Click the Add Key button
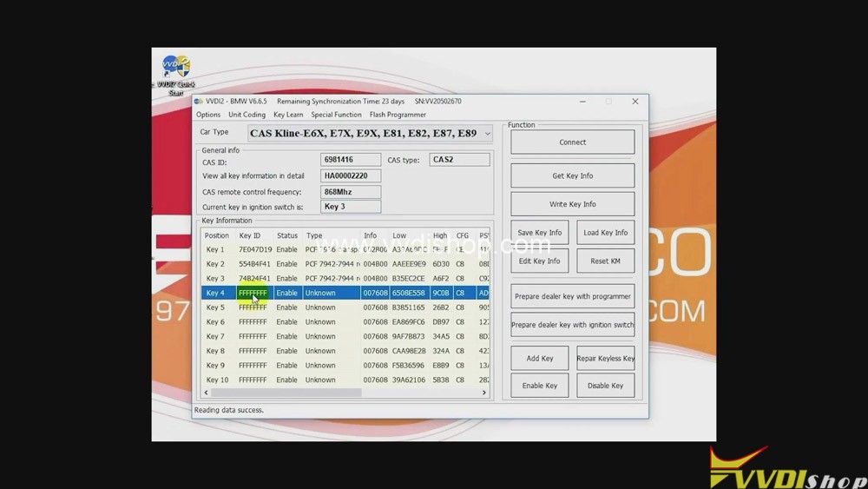 [x=539, y=359]
